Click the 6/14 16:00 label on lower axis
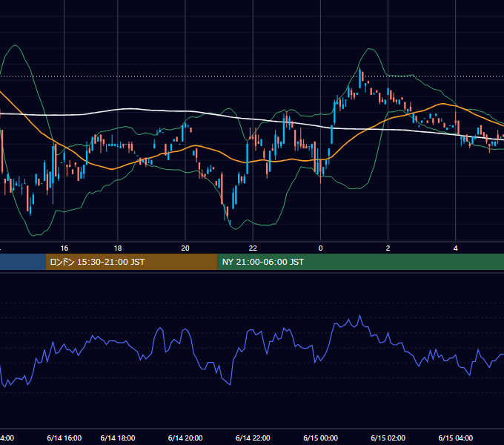The height and width of the screenshot is (445, 504). [64, 438]
